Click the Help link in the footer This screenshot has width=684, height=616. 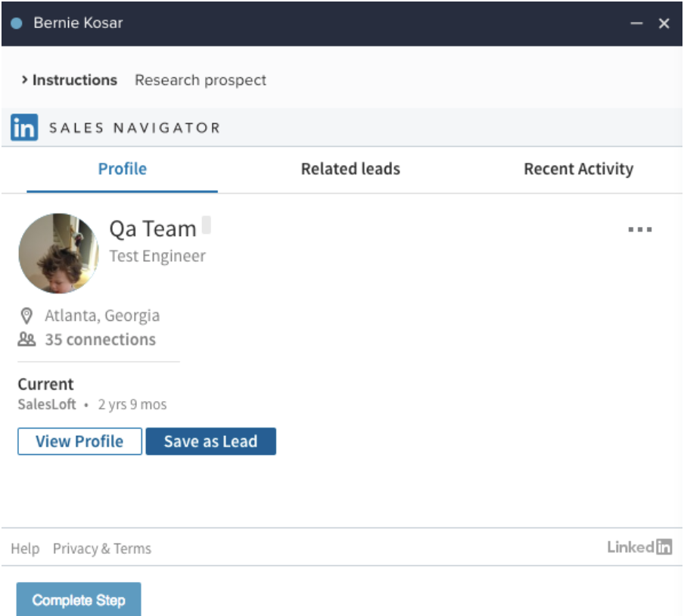25,548
